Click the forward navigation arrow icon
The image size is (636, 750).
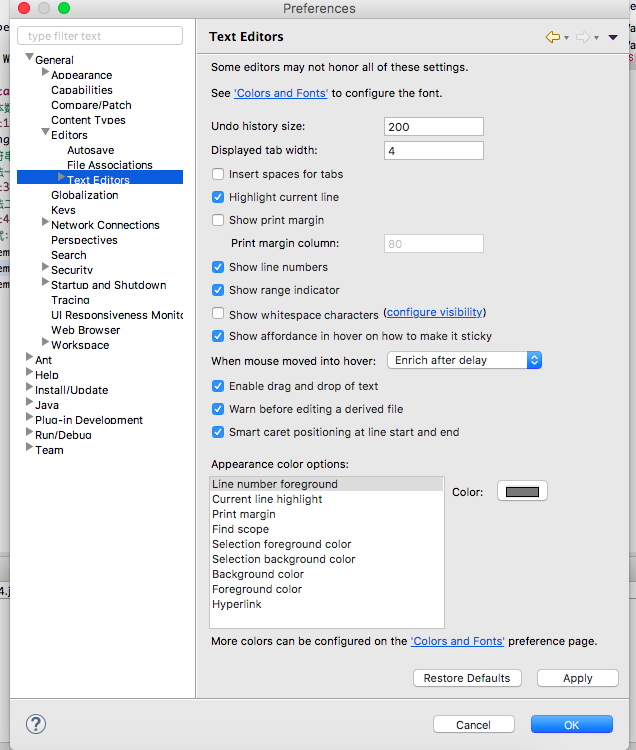pos(582,37)
